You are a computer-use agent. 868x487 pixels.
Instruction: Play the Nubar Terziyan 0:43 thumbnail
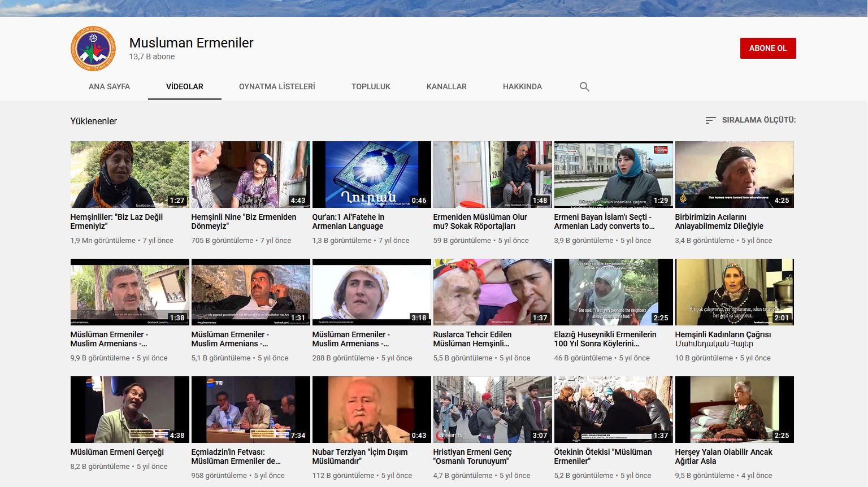tap(372, 410)
